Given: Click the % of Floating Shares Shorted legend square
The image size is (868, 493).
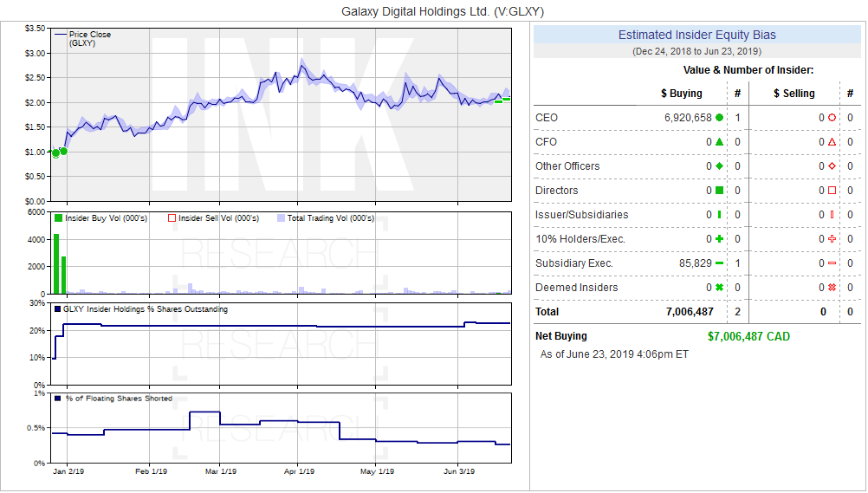Looking at the screenshot, I should tap(57, 399).
